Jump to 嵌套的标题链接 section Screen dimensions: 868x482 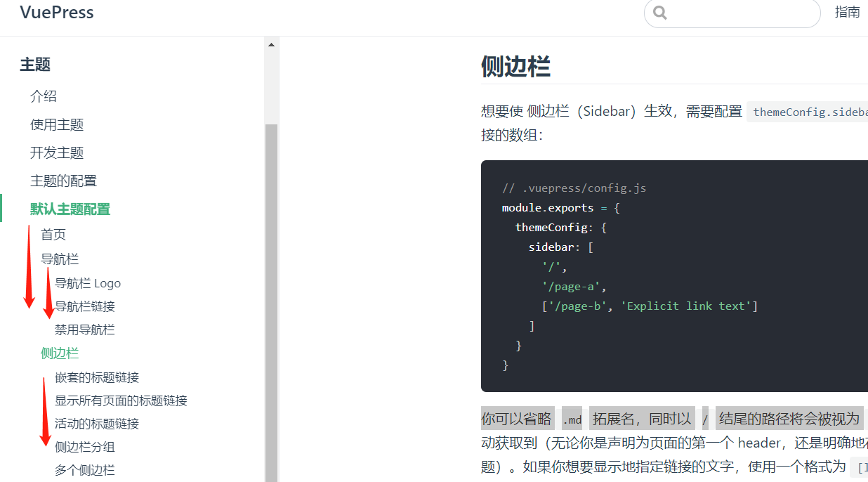(97, 377)
